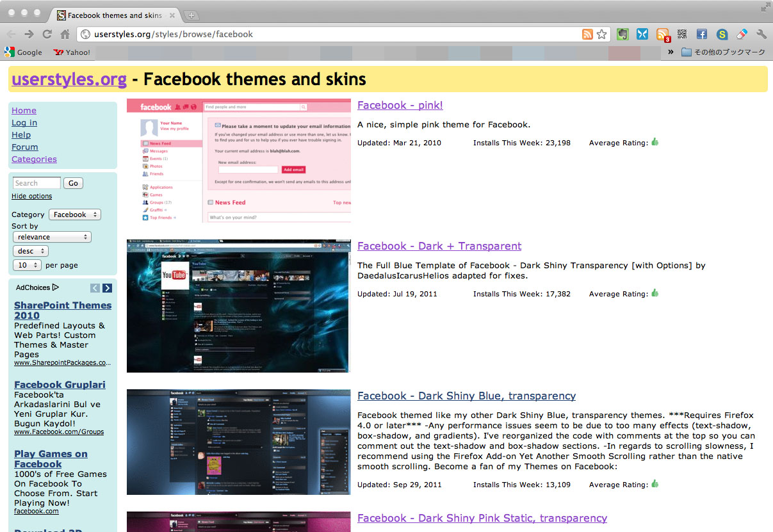
Task: Open the Forum link
Action: (25, 147)
